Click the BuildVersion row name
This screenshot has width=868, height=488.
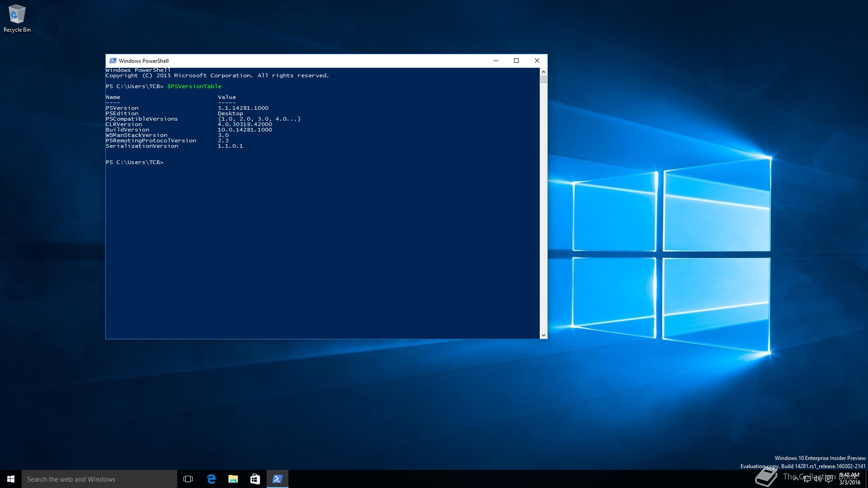click(x=127, y=130)
